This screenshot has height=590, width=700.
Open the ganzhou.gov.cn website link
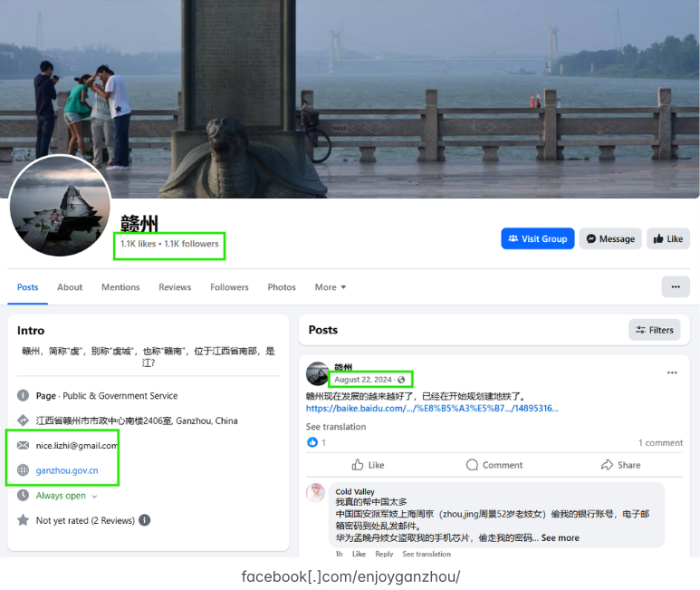click(67, 470)
